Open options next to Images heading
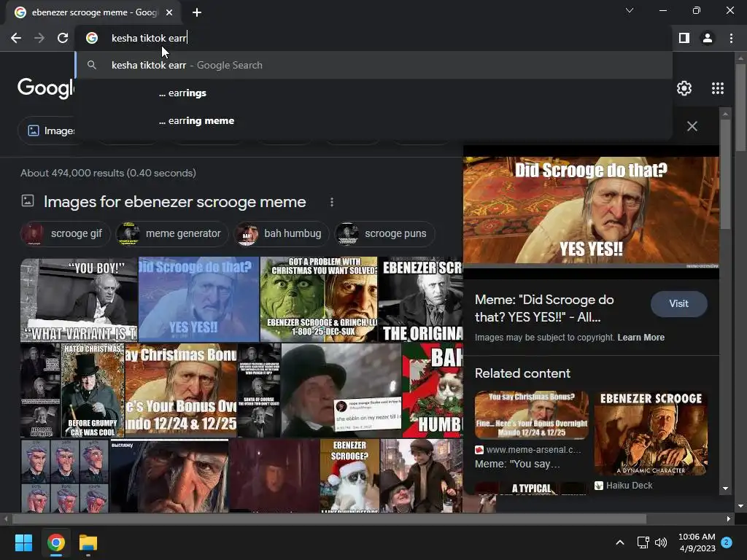747x560 pixels. coord(332,203)
